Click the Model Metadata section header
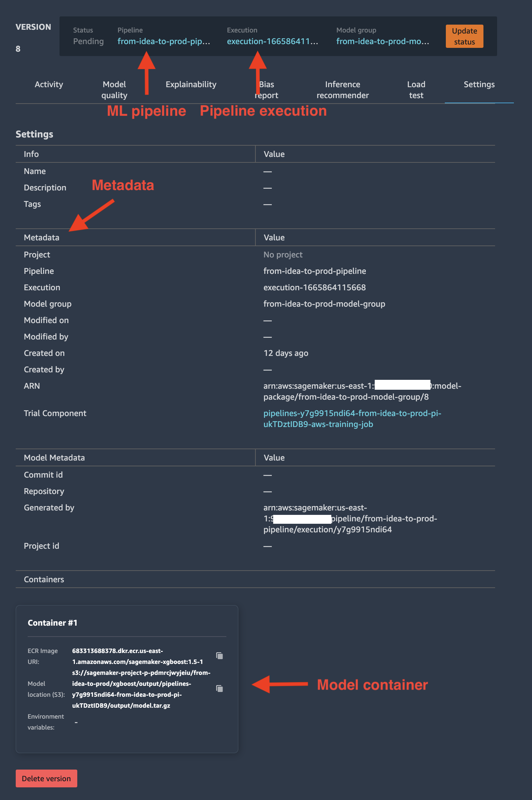Screen dimensions: 532x800 54,458
